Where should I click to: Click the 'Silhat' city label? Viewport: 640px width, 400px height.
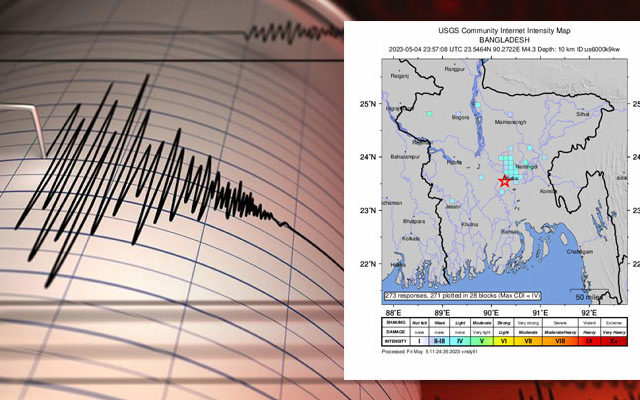coord(582,114)
